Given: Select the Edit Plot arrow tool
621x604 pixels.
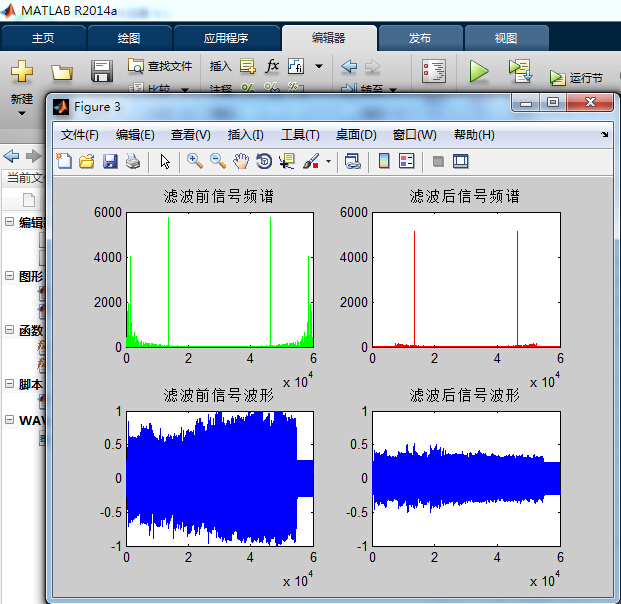Looking at the screenshot, I should pyautogui.click(x=165, y=162).
